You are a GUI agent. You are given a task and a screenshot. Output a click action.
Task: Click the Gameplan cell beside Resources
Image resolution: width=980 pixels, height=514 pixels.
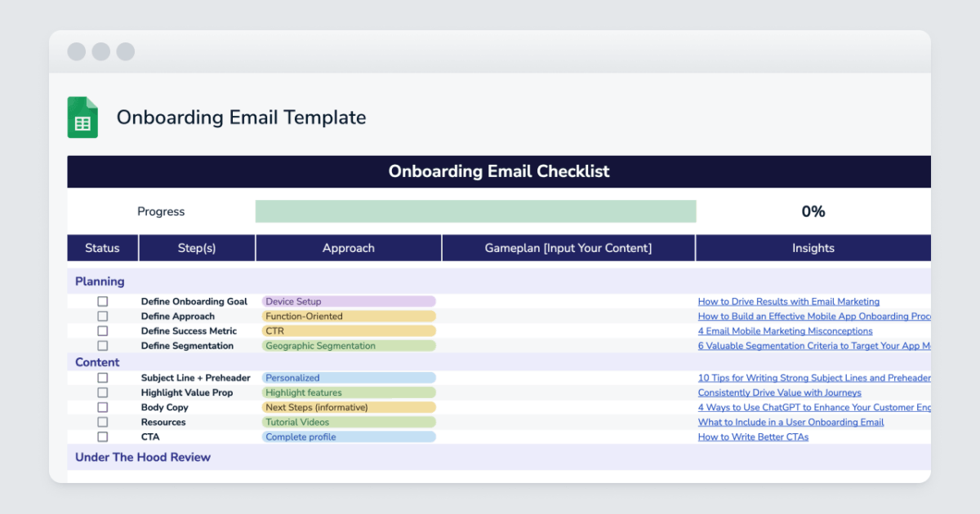coord(568,422)
